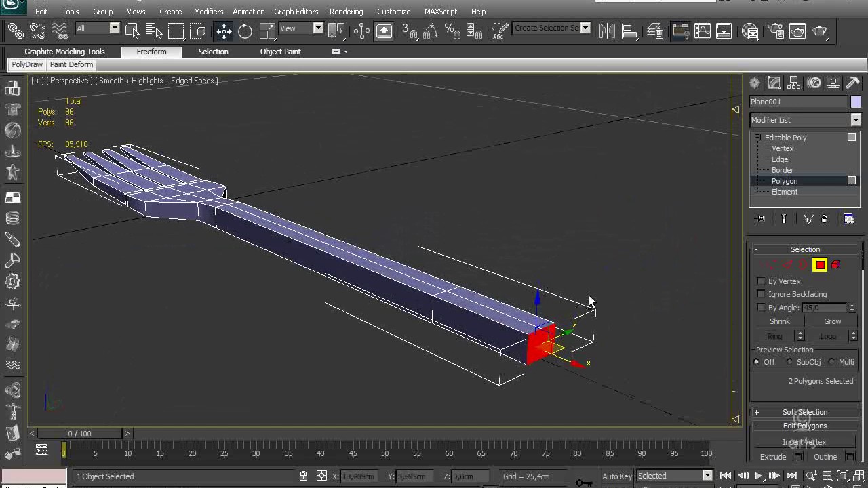
Task: Open the Edit menu
Action: coord(41,12)
